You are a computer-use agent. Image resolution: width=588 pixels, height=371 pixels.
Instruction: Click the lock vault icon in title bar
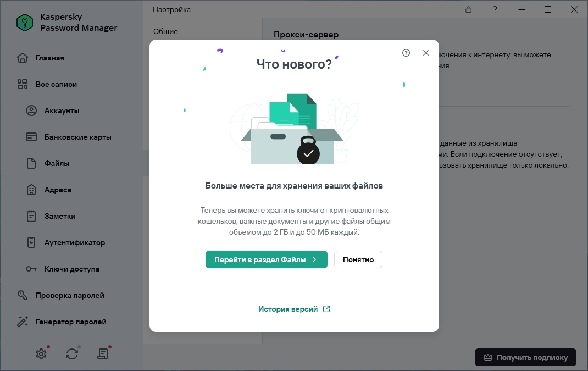point(468,10)
